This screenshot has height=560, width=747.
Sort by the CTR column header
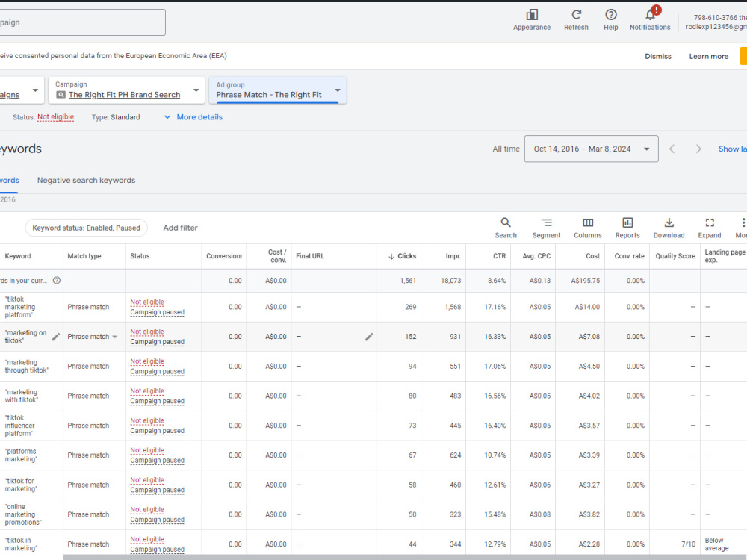pyautogui.click(x=499, y=256)
